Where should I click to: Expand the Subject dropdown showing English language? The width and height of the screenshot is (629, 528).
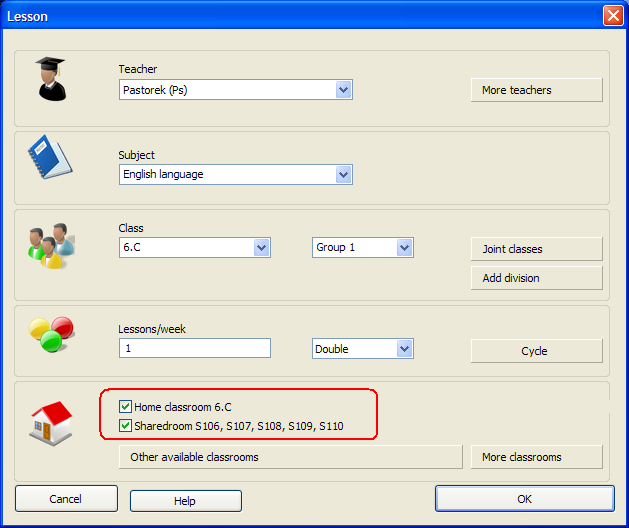pos(343,174)
